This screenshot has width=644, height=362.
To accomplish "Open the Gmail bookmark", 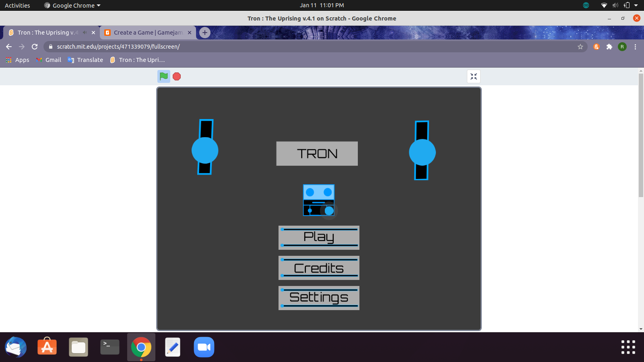I will point(48,60).
